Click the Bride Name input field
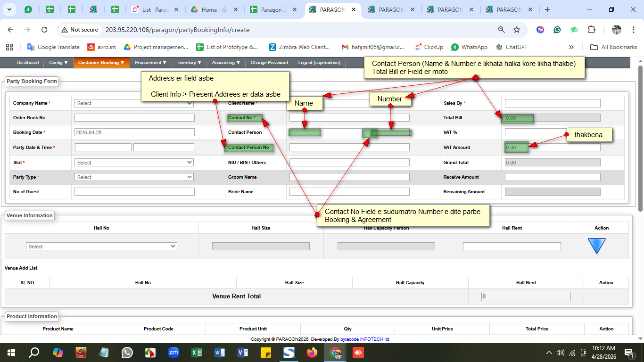 click(x=349, y=192)
